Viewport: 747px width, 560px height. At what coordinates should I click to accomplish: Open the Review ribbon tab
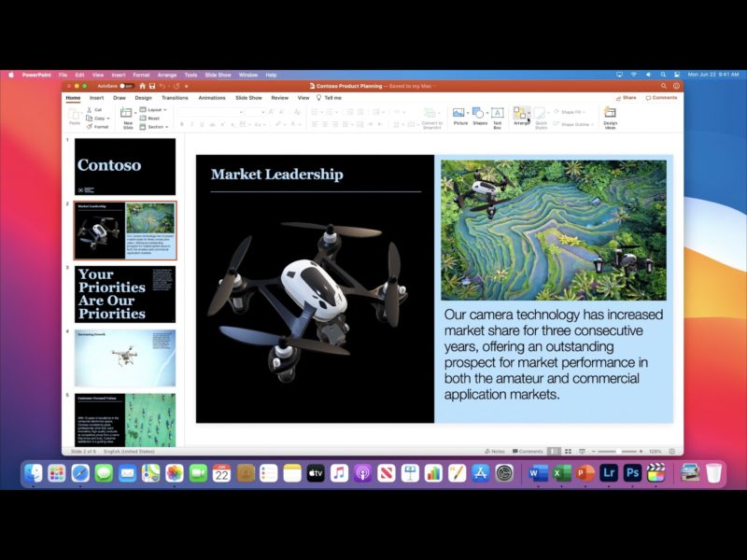[x=279, y=98]
